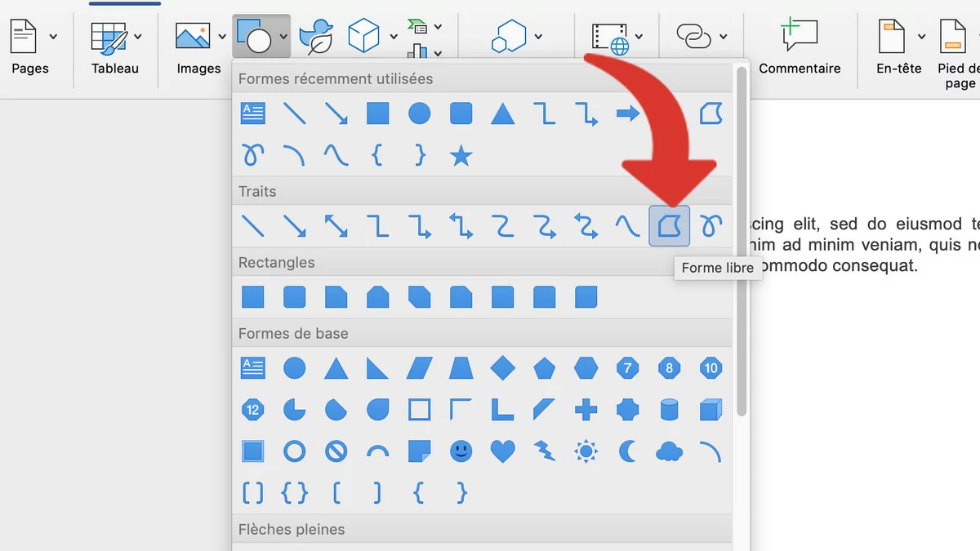Select the diamond shape in Formes de base
Screen dimensions: 980x551
click(502, 368)
